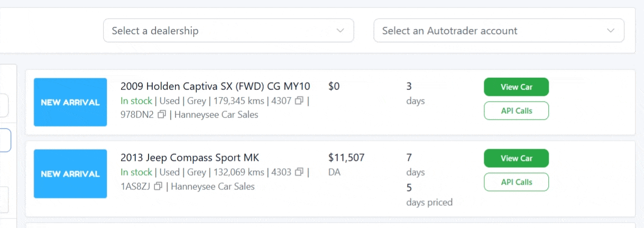Click the $11,507 price on the Jeep listing
The image size is (644, 228).
pos(346,158)
